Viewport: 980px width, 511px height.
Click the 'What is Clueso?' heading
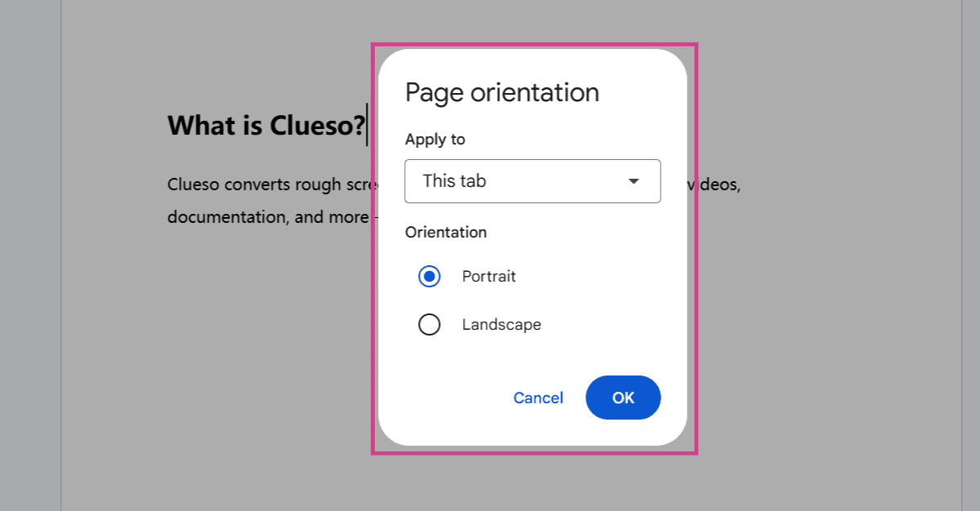pos(266,126)
